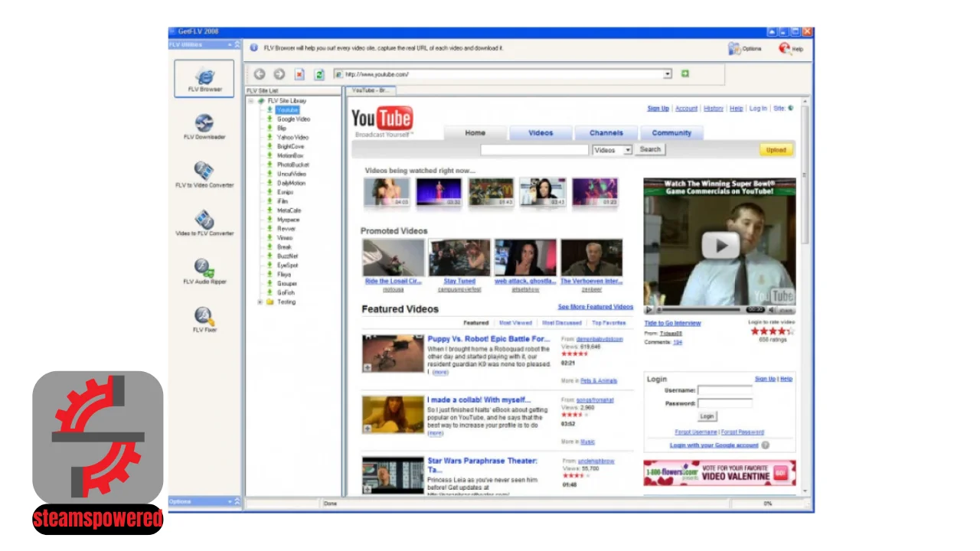Open the address bar URL dropdown
The image size is (980, 551).
[668, 74]
